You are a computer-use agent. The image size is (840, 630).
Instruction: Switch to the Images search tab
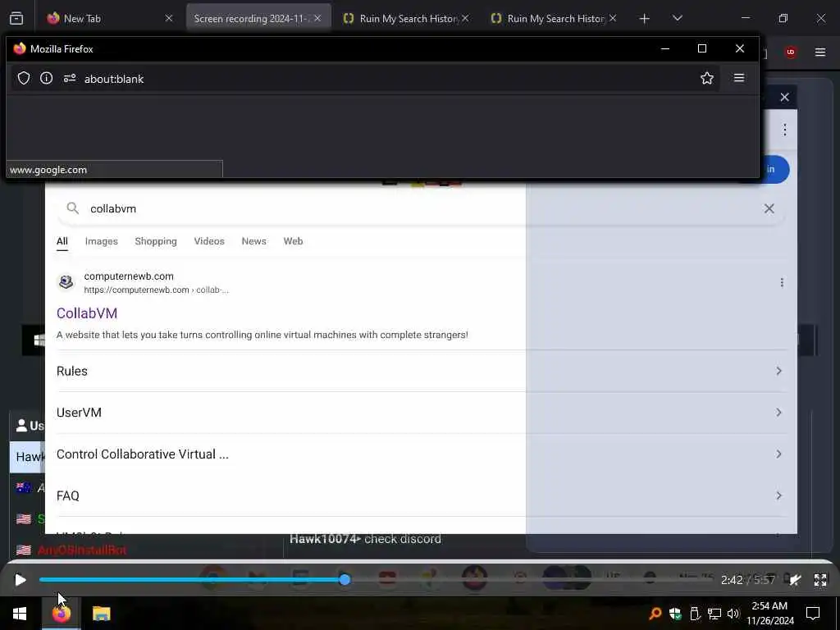click(x=101, y=241)
